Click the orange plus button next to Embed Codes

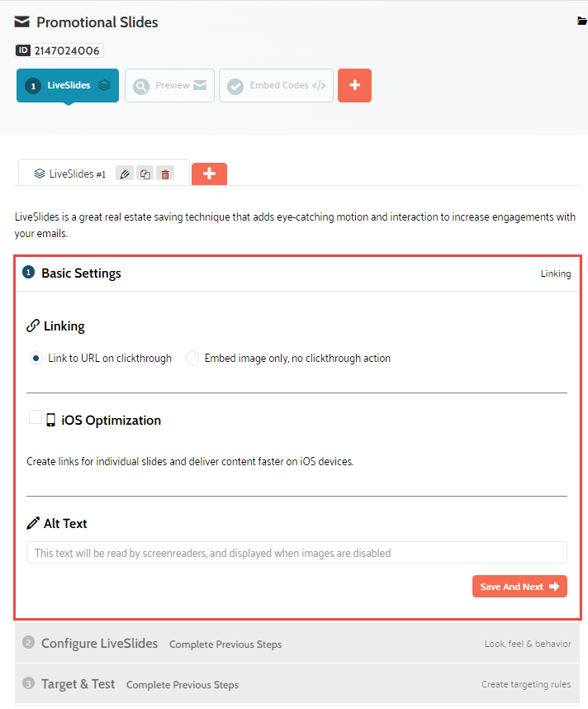(354, 85)
